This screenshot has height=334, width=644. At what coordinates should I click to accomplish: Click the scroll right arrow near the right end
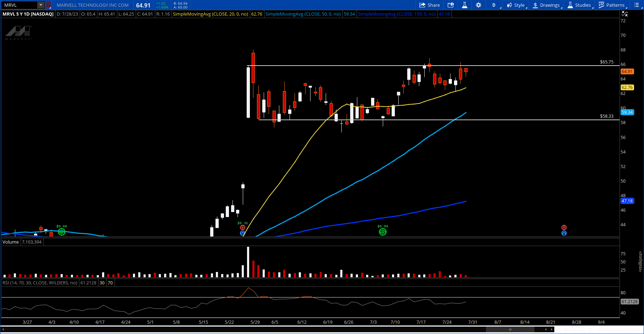[551, 330]
